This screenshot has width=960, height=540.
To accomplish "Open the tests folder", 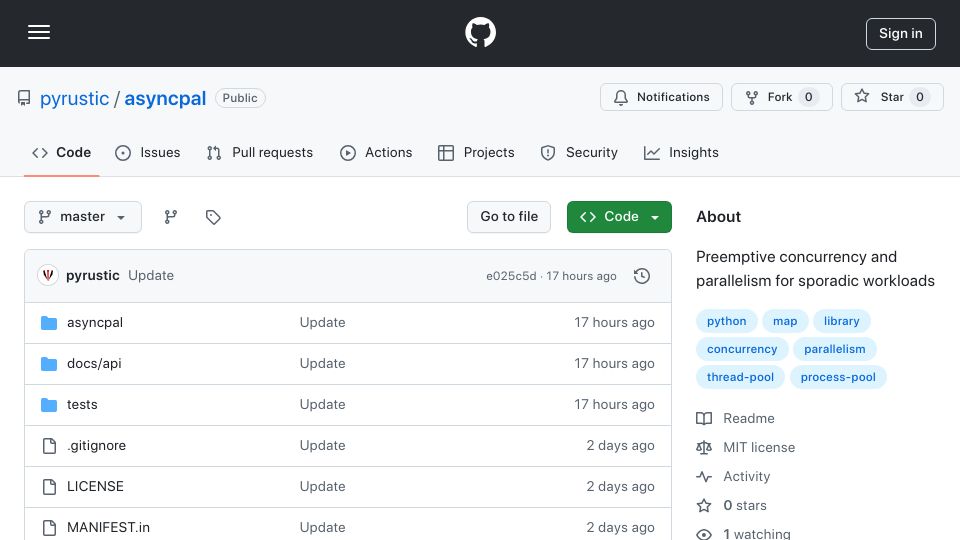I will point(82,405).
